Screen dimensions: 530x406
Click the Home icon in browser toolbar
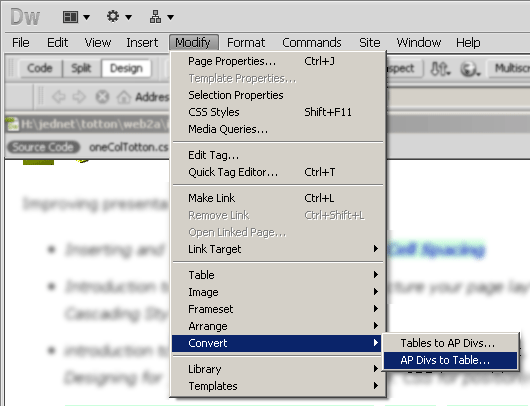tap(123, 97)
